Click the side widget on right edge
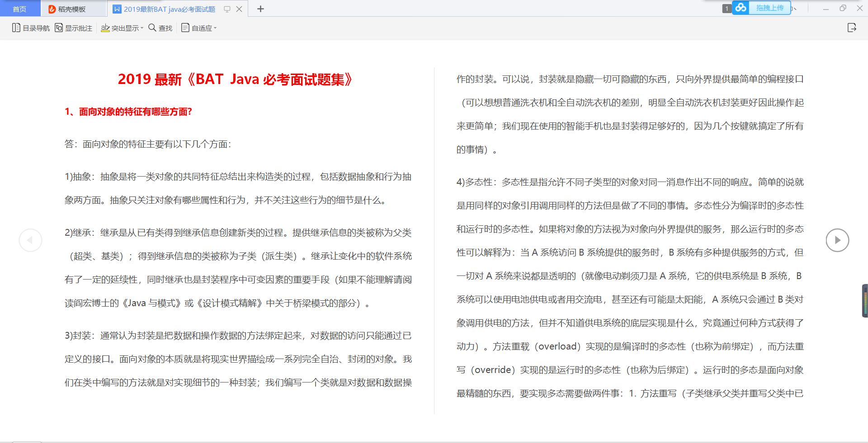This screenshot has height=443, width=868. point(865,301)
